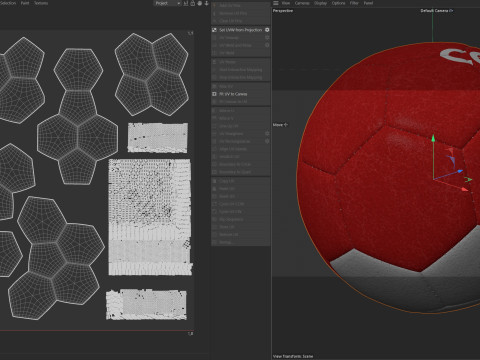
Task: Open the viewport Display menu
Action: pos(320,3)
